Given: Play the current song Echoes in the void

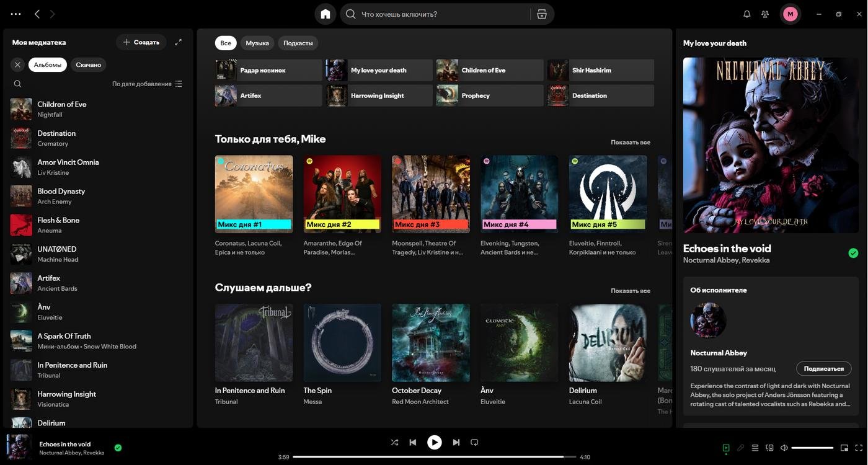Looking at the screenshot, I should click(435, 442).
